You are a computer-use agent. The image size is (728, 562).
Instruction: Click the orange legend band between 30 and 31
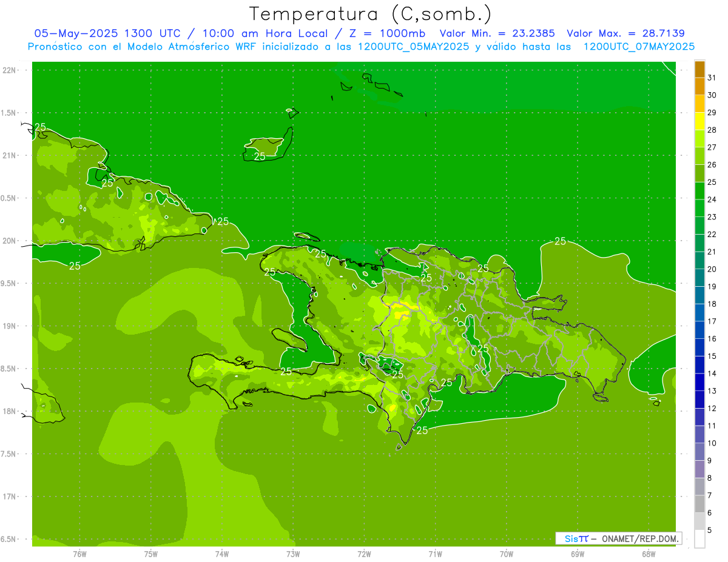699,86
